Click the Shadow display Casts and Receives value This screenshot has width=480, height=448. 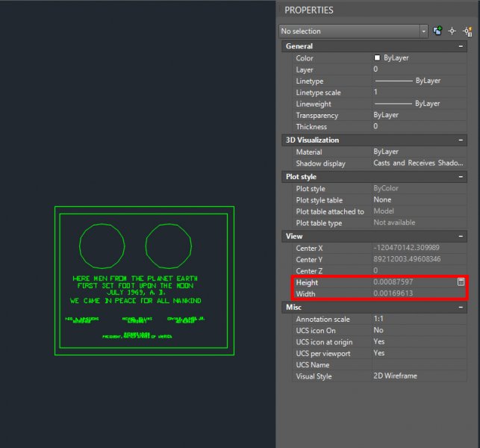[420, 163]
